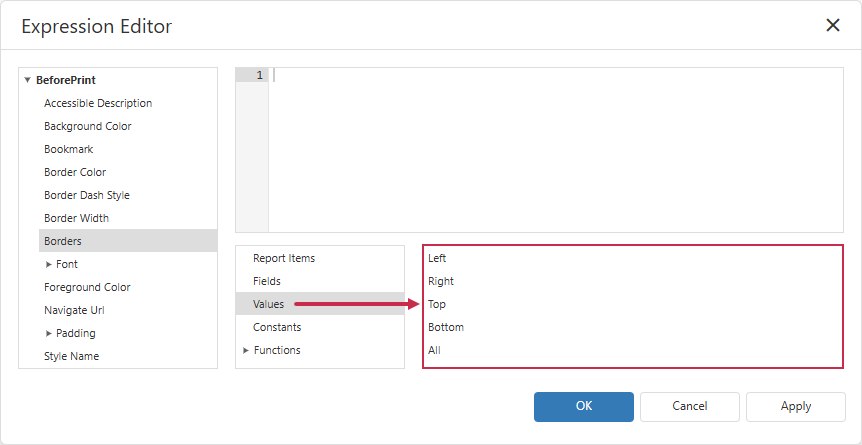This screenshot has width=862, height=445.
Task: Click line number 1 in the gutter
Action: (259, 75)
